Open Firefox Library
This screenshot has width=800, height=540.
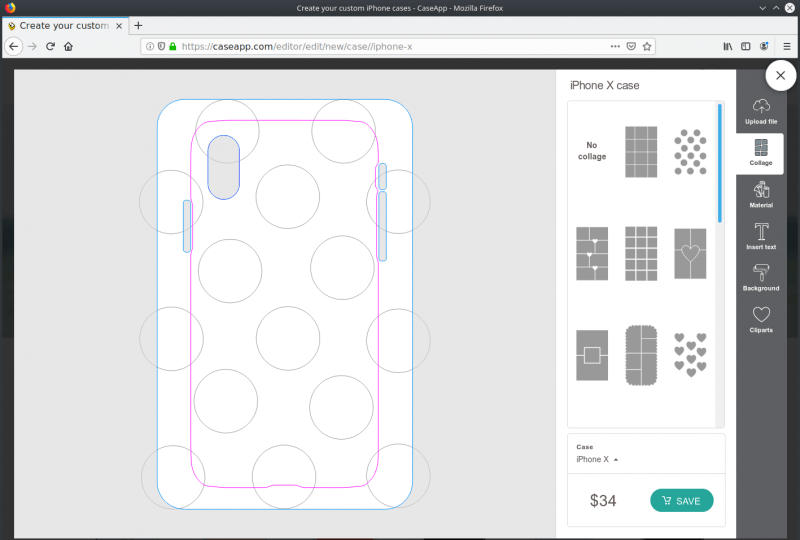(x=728, y=46)
